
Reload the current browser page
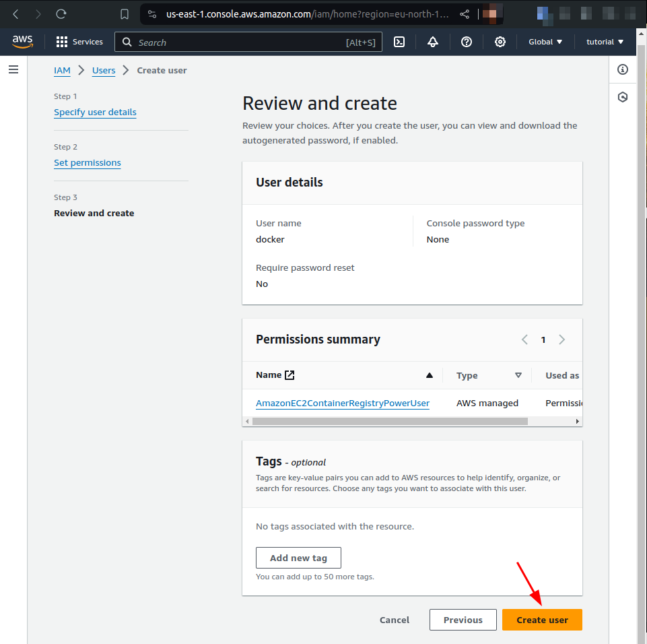coord(61,14)
